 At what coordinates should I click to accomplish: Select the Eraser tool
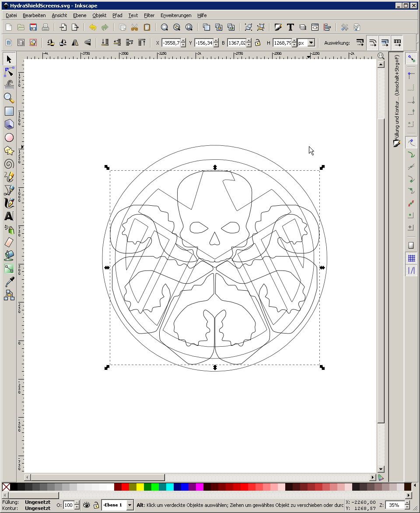(9, 242)
